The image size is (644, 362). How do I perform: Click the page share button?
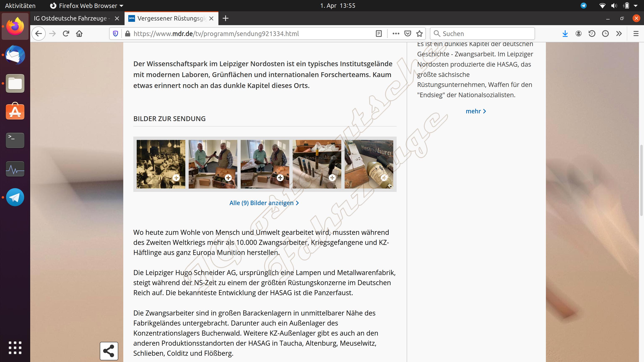[109, 351]
